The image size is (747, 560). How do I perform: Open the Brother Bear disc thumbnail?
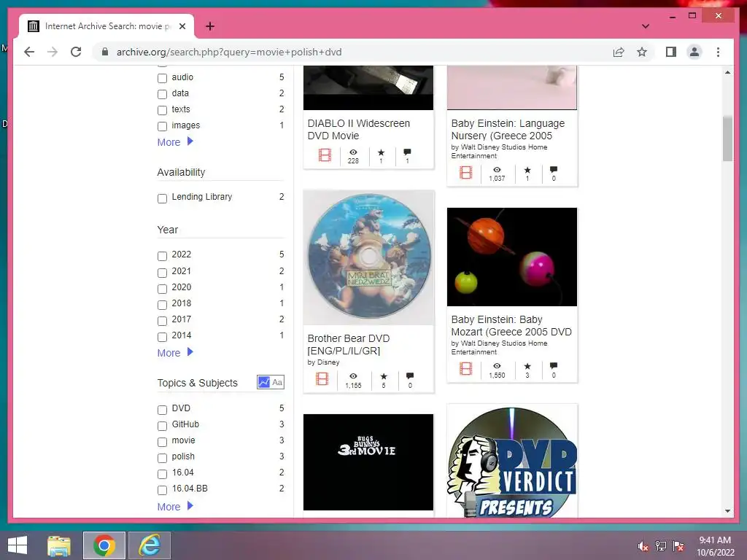(368, 257)
